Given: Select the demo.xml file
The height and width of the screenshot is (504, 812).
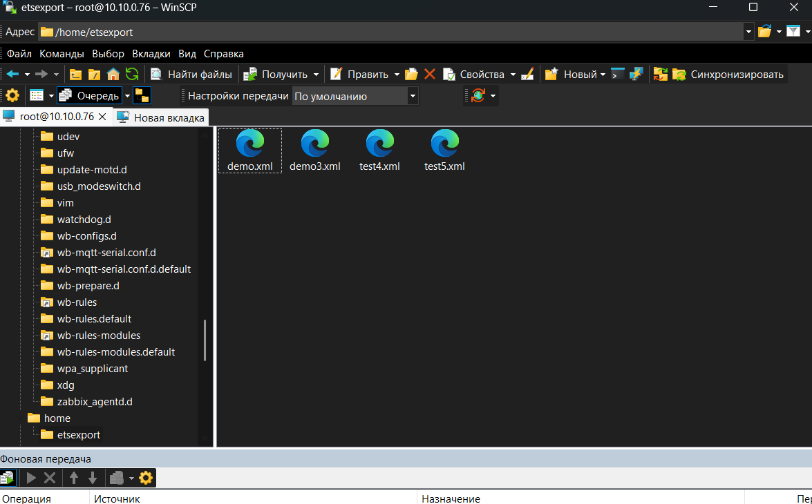Looking at the screenshot, I should (250, 151).
